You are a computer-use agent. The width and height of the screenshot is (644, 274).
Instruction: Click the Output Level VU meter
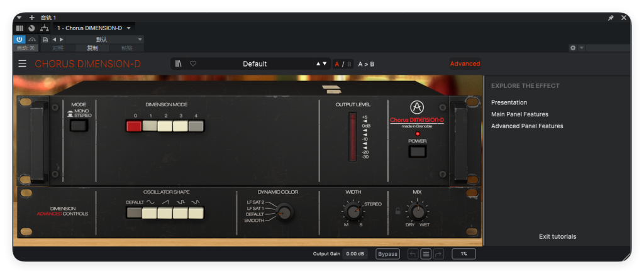tap(353, 136)
